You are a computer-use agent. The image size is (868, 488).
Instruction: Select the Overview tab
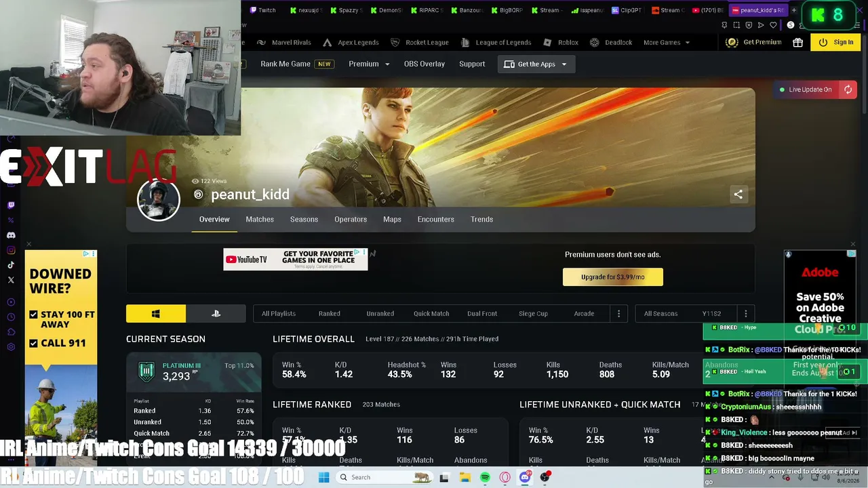[214, 219]
